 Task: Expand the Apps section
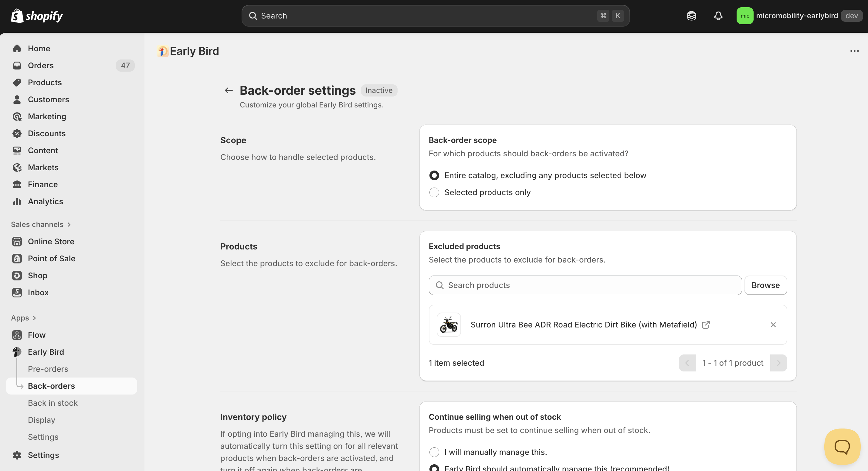click(x=23, y=318)
